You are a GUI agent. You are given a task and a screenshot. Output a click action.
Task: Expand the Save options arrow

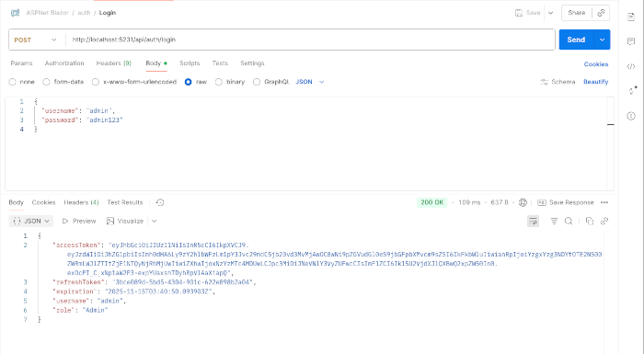click(551, 13)
